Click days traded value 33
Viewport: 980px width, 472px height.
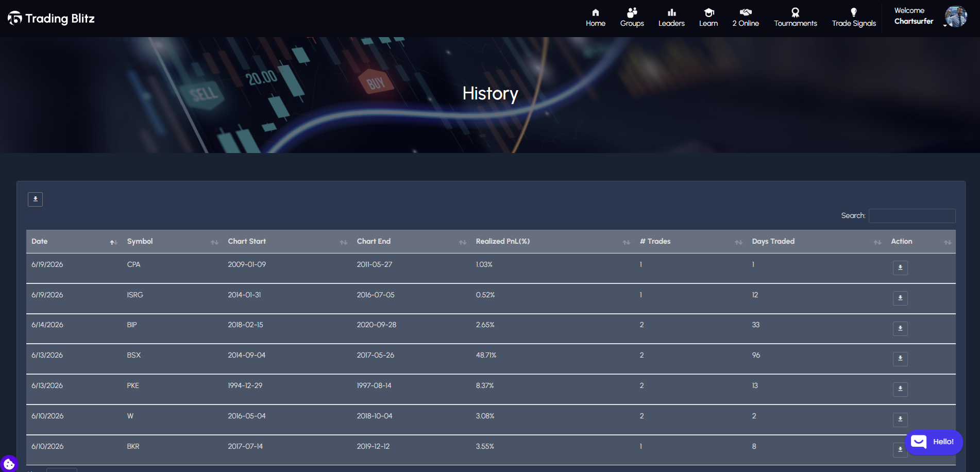click(x=756, y=325)
